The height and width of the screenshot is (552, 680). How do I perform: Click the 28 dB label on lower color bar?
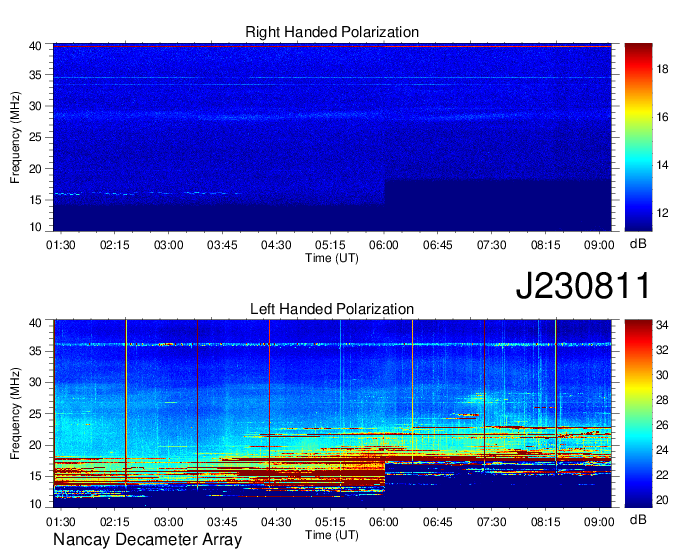pyautogui.click(x=662, y=400)
